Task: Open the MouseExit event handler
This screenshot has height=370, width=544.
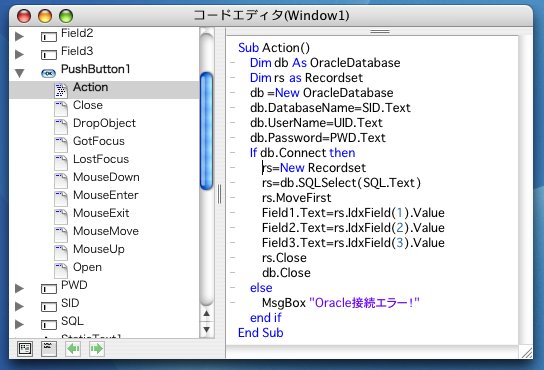Action: tap(101, 213)
